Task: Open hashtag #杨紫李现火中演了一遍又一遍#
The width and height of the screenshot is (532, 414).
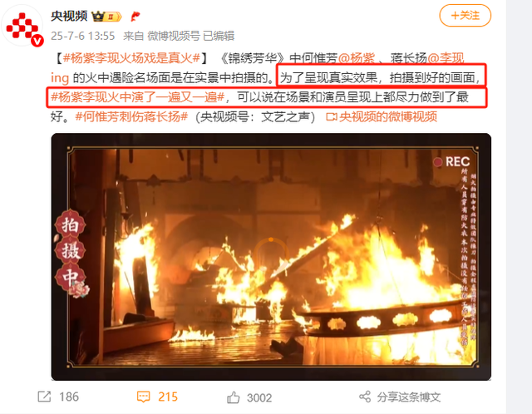Action: tap(138, 97)
